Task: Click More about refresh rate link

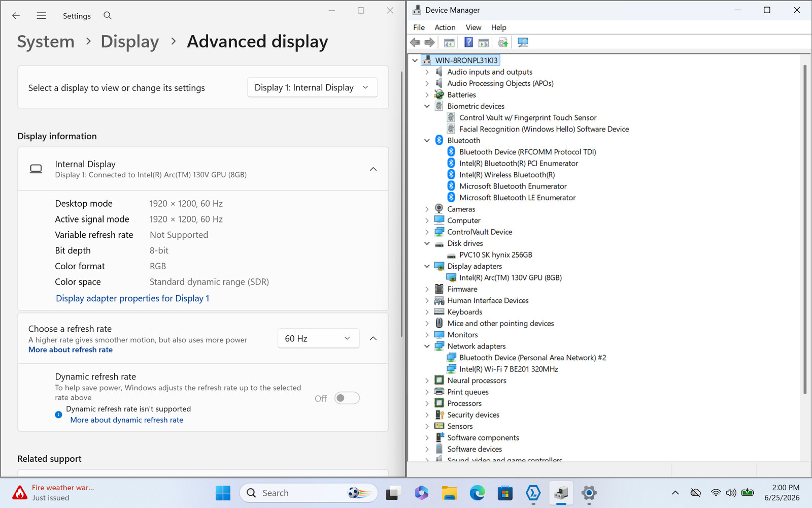Action: point(71,350)
